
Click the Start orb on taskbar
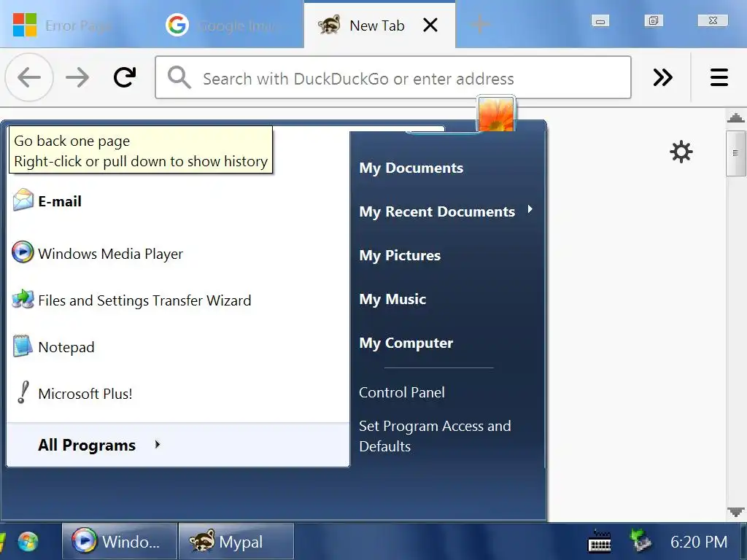(x=28, y=542)
